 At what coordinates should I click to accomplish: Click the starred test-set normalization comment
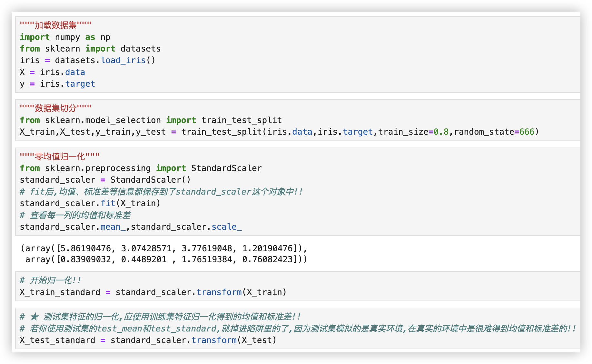161,317
